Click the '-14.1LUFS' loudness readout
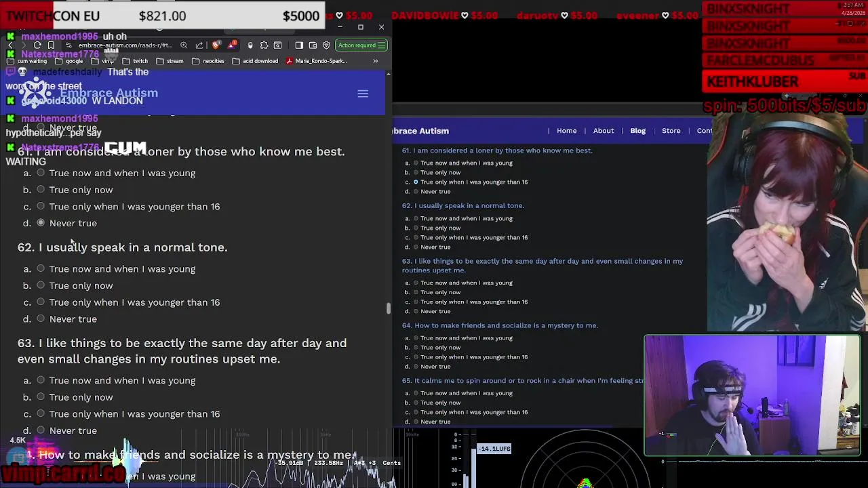868x488 pixels. (x=494, y=449)
